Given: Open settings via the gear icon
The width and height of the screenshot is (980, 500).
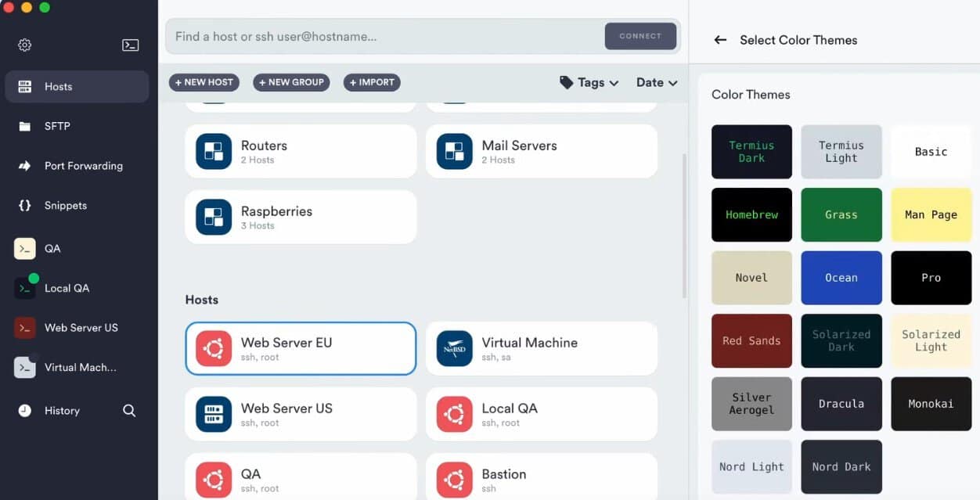Looking at the screenshot, I should pyautogui.click(x=25, y=45).
